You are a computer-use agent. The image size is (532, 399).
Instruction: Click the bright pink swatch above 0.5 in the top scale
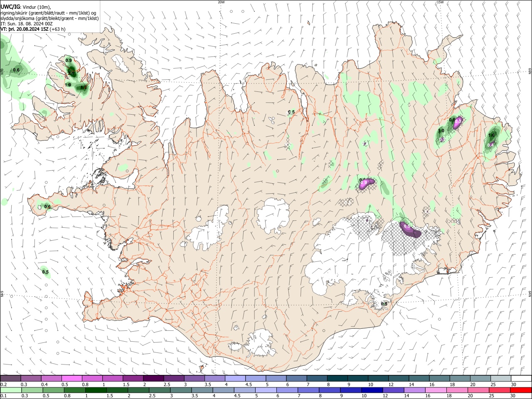[x=71, y=379]
